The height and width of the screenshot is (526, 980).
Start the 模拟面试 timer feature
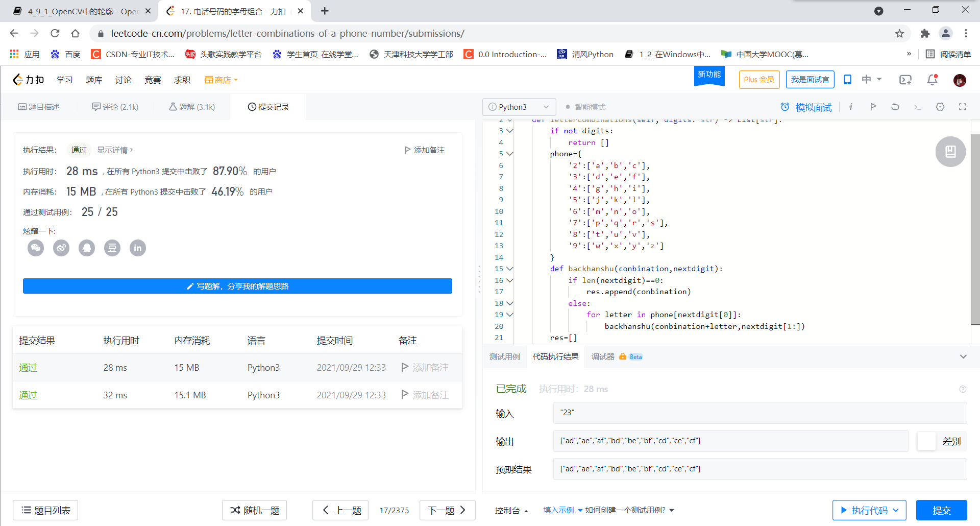click(806, 107)
